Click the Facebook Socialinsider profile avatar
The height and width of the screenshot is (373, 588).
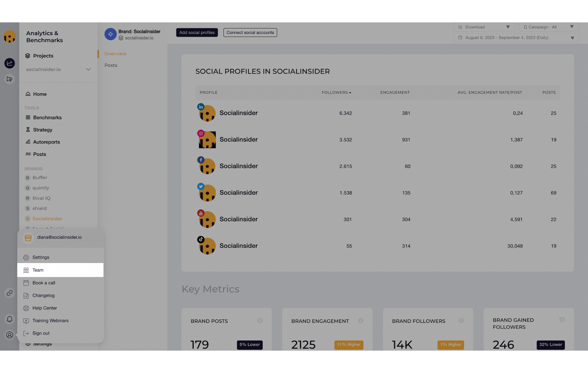point(207,166)
